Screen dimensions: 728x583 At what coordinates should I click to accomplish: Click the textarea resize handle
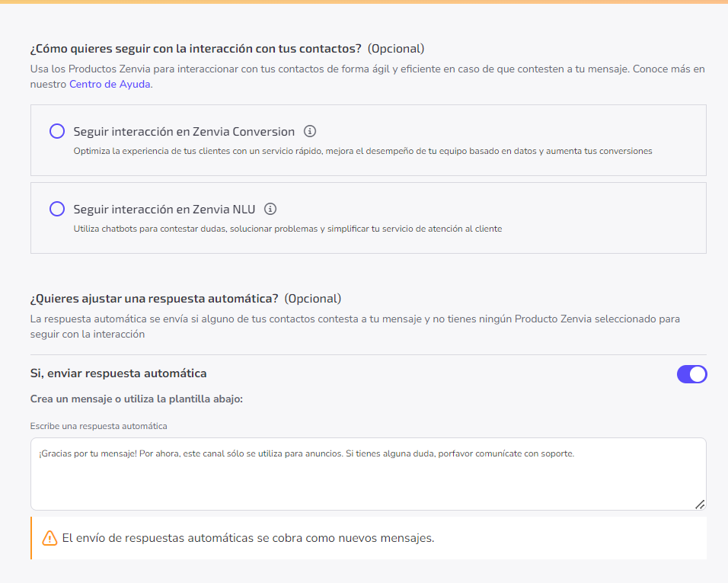(x=701, y=504)
